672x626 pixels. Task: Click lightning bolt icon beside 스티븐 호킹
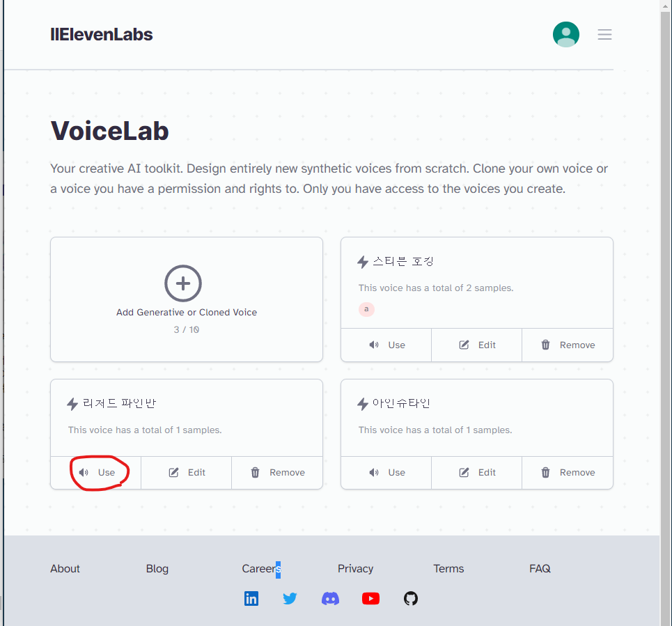pyautogui.click(x=363, y=262)
